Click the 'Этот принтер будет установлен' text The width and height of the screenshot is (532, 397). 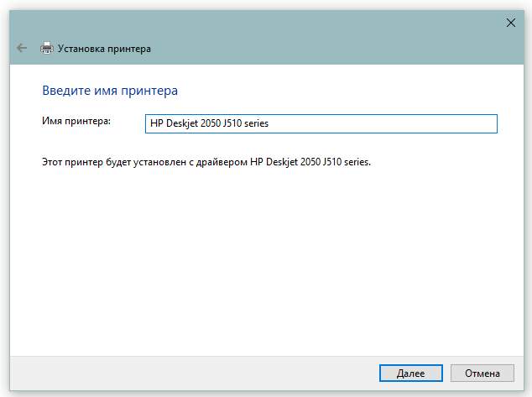(x=114, y=162)
